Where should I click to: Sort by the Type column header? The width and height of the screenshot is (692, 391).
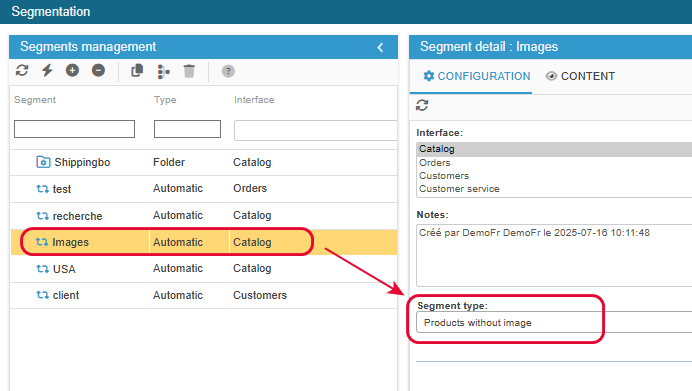point(165,100)
